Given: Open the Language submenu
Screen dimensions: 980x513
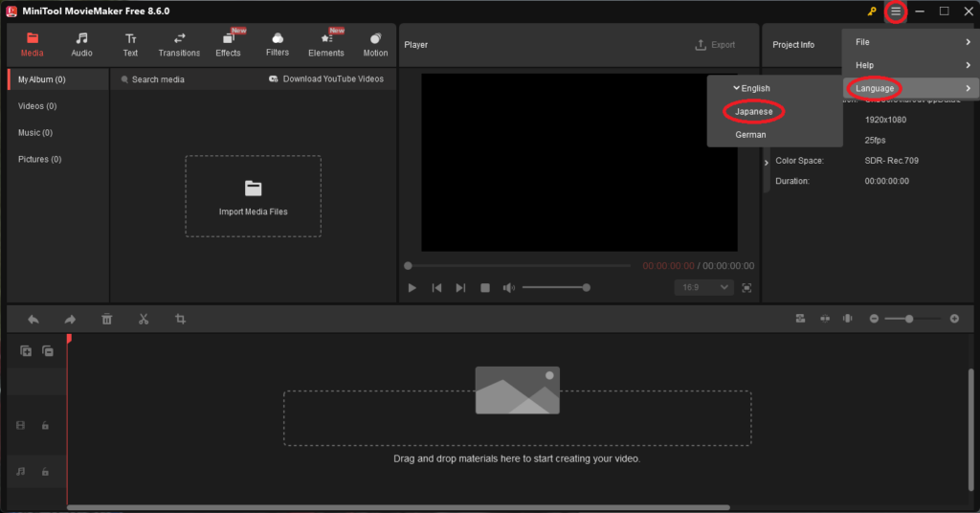Looking at the screenshot, I should [911, 88].
